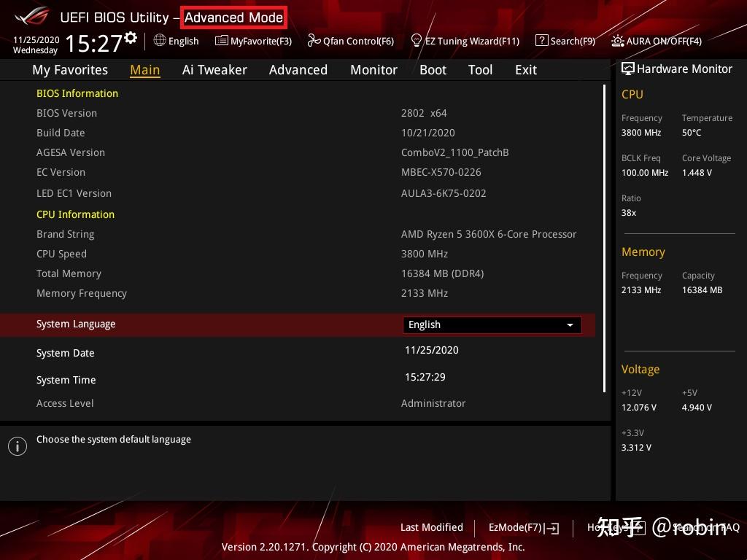Click English language button in header
747x560 pixels.
click(177, 41)
